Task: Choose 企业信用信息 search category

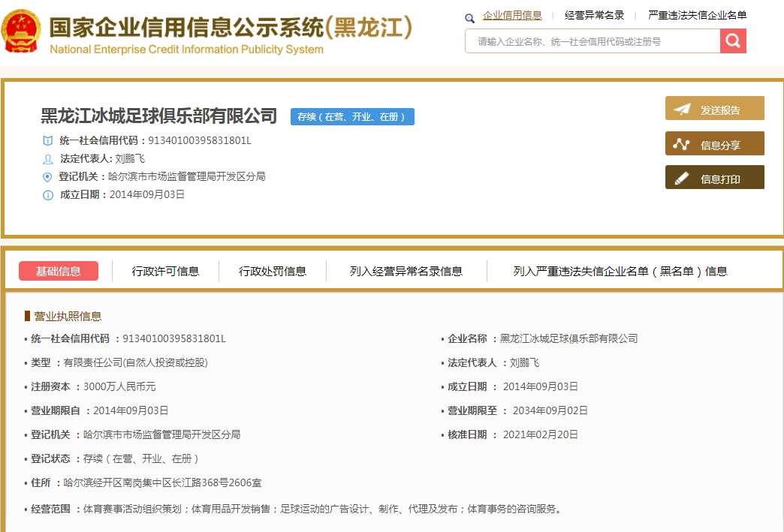Action: (x=512, y=16)
